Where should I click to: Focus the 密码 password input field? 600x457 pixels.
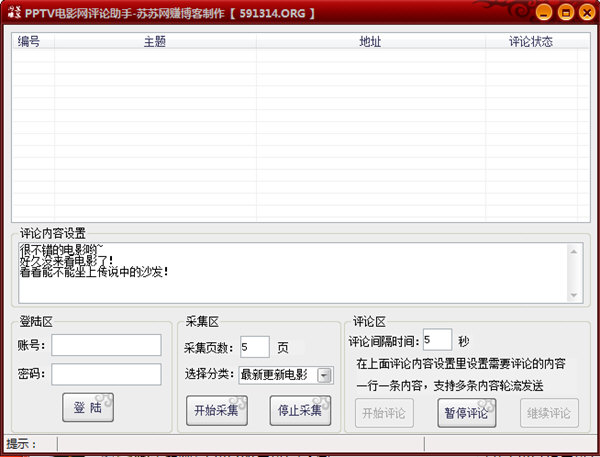coord(106,374)
